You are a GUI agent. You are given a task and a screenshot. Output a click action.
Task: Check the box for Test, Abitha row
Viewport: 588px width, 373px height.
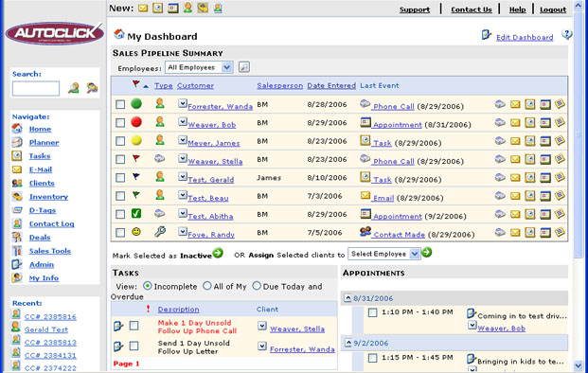(120, 214)
